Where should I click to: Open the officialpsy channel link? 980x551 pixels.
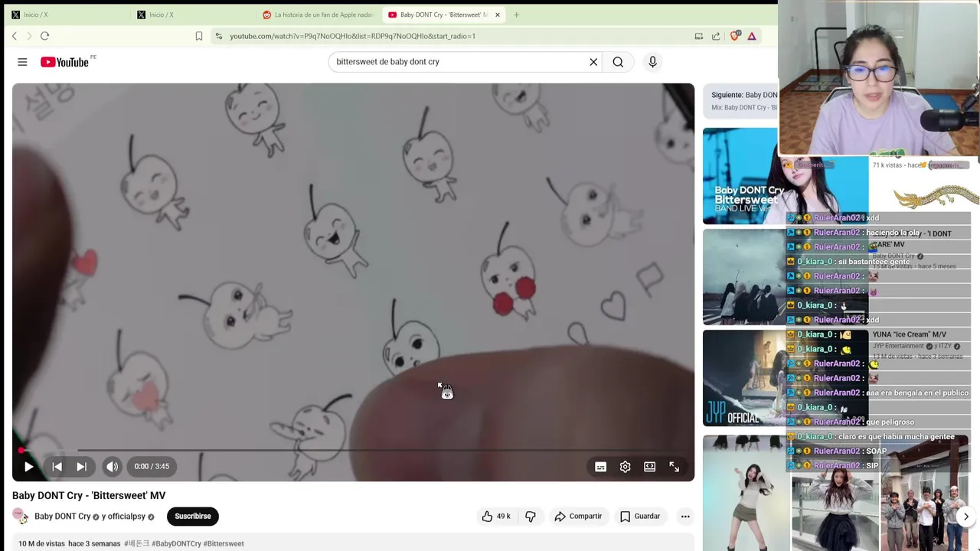pos(123,517)
